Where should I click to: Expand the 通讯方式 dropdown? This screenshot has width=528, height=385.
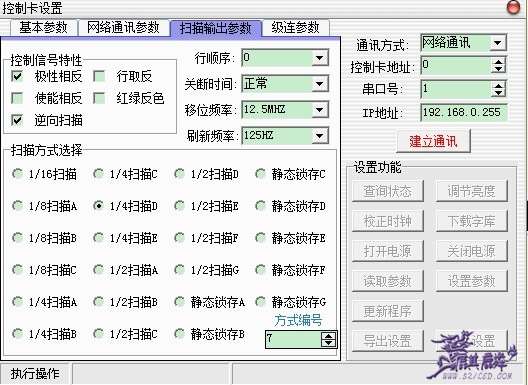pyautogui.click(x=497, y=43)
